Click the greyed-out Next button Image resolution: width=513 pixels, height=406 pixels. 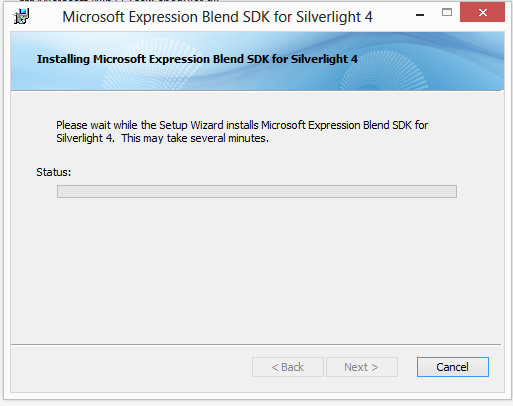pyautogui.click(x=362, y=367)
